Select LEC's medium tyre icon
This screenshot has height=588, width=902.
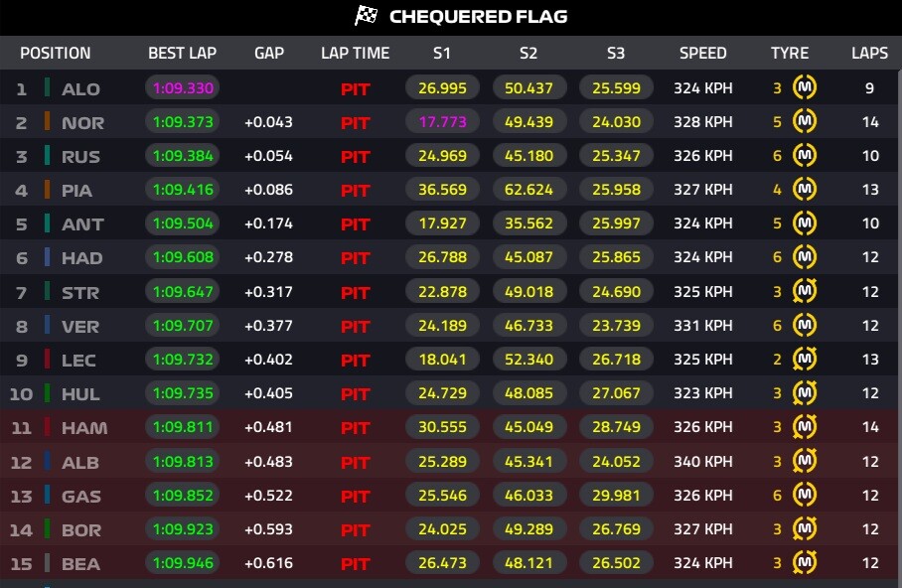pyautogui.click(x=806, y=359)
